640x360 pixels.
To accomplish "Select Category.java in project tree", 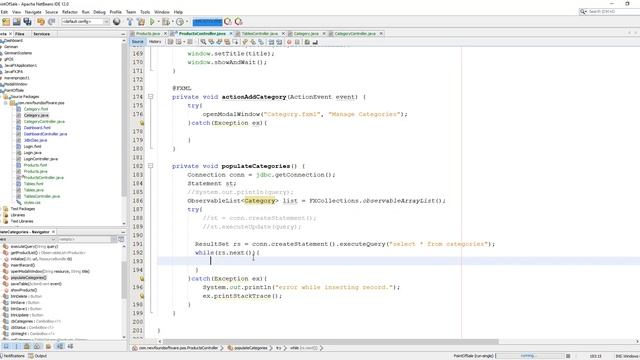I will pos(36,116).
